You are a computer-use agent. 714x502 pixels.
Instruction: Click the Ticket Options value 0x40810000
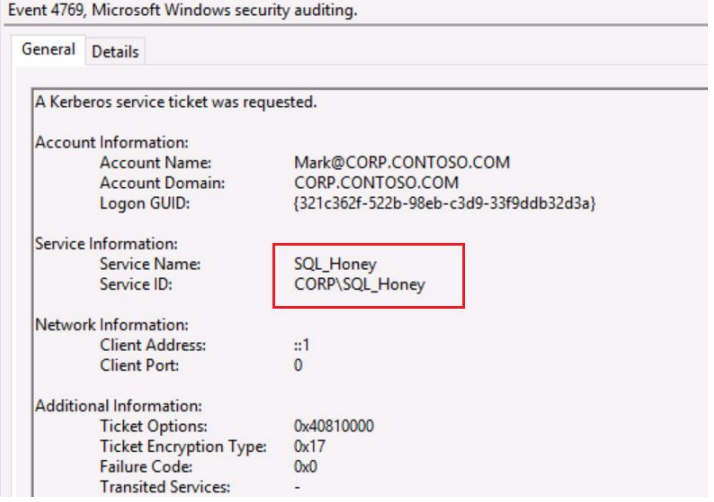point(334,426)
